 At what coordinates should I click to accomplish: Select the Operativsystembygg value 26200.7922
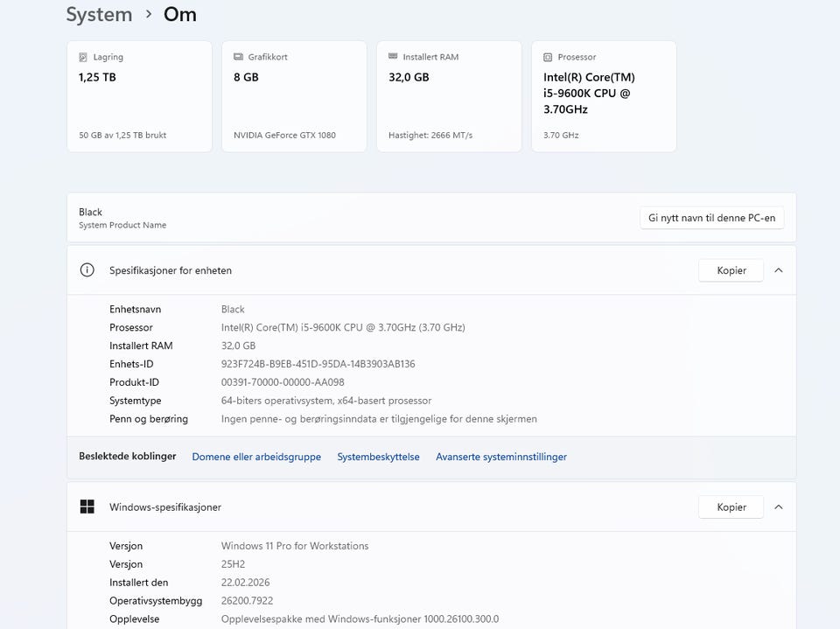coord(247,601)
